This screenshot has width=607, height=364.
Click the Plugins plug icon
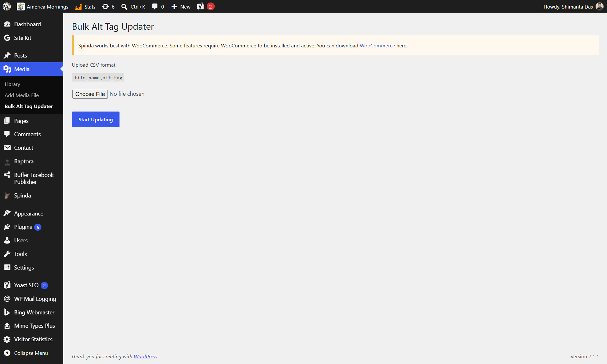7,227
